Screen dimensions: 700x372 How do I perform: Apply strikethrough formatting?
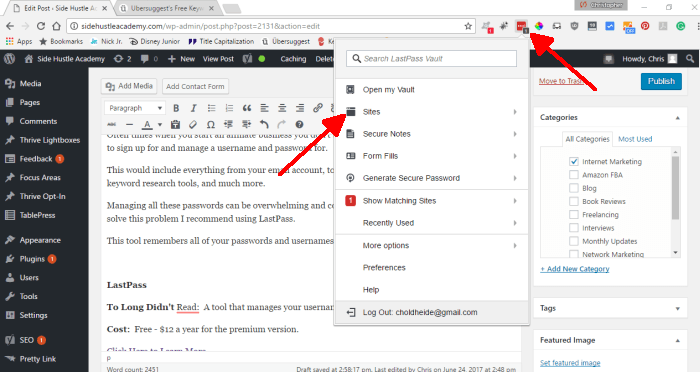point(112,125)
